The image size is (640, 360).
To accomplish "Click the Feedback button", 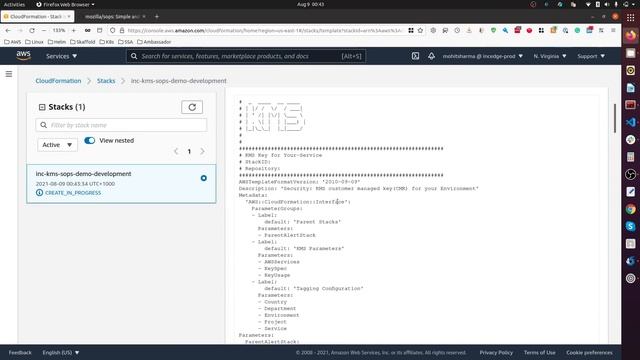I will pyautogui.click(x=20, y=352).
